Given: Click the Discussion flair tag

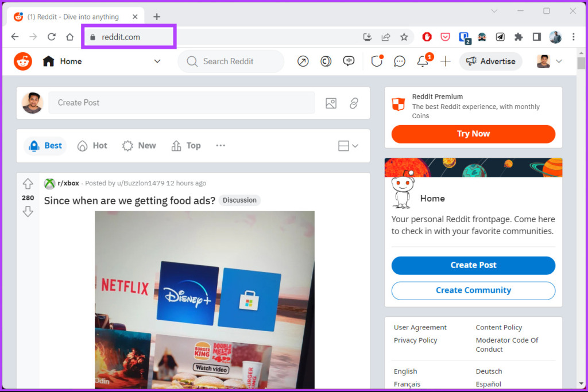Looking at the screenshot, I should (x=239, y=200).
